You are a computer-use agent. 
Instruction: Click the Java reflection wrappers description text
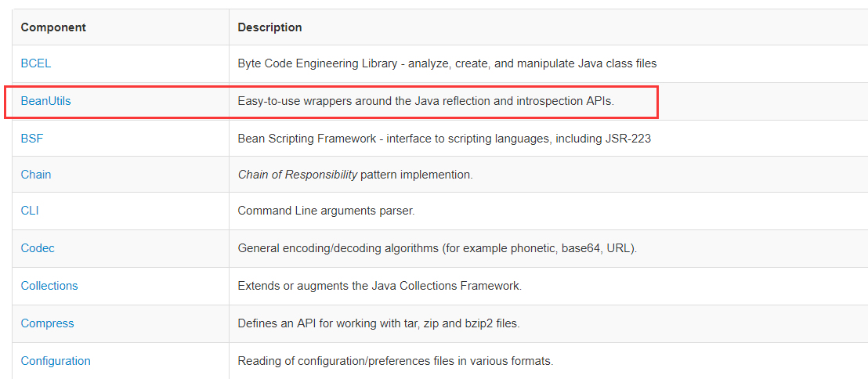coord(426,101)
